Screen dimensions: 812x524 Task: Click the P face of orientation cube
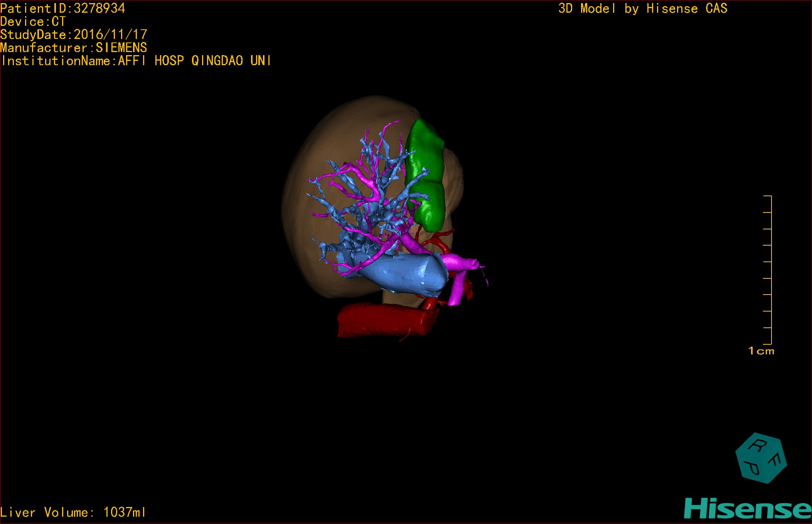(752, 467)
